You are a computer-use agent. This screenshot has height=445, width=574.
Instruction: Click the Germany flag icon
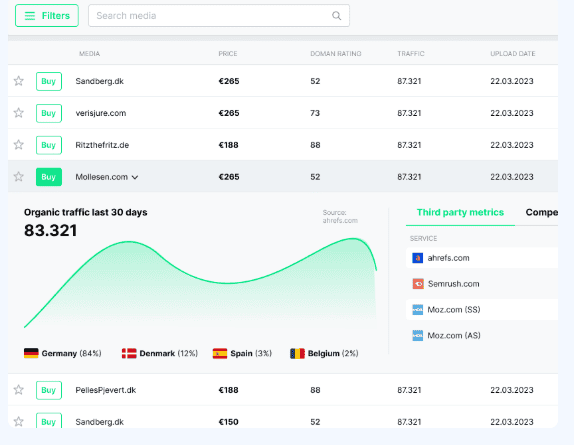(31, 354)
